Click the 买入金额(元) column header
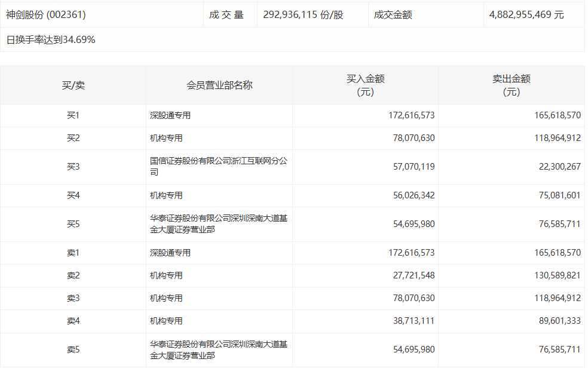 [365, 85]
